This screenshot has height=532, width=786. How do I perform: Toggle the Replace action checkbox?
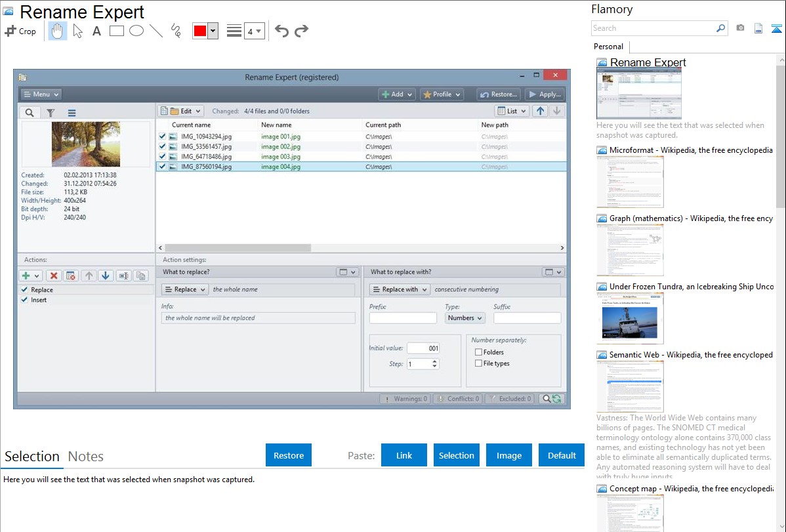point(24,290)
